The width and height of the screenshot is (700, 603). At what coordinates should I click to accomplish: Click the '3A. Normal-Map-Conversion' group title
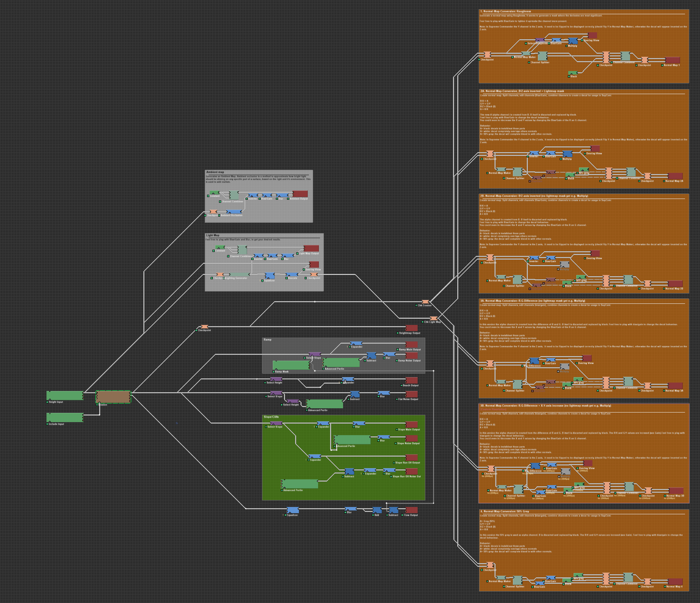532,301
